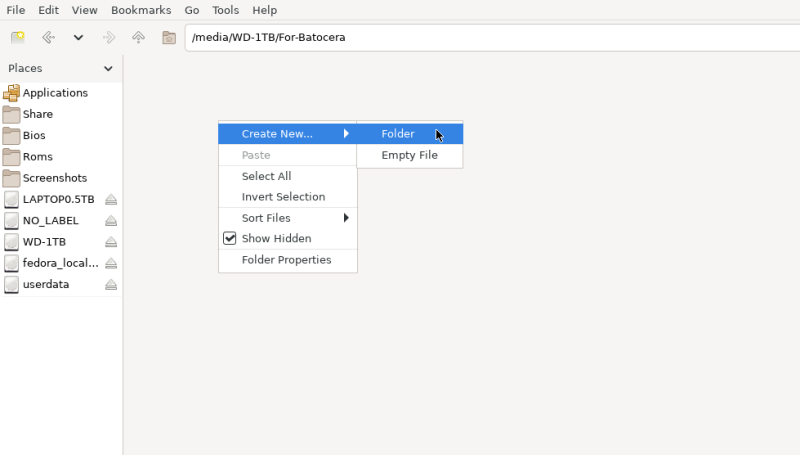Viewport: 800px width, 455px height.
Task: Select the Screenshots label in Places
Action: (55, 178)
